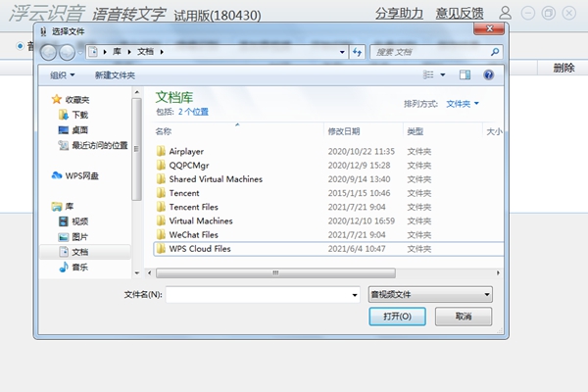This screenshot has width=588, height=392.
Task: Select the Virtual Machines folder icon
Action: coord(161,220)
